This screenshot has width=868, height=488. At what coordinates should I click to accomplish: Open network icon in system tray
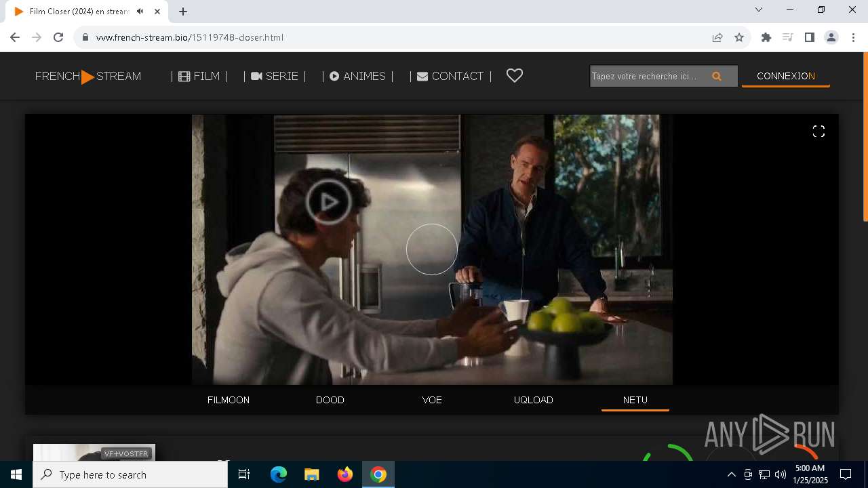pyautogui.click(x=764, y=474)
